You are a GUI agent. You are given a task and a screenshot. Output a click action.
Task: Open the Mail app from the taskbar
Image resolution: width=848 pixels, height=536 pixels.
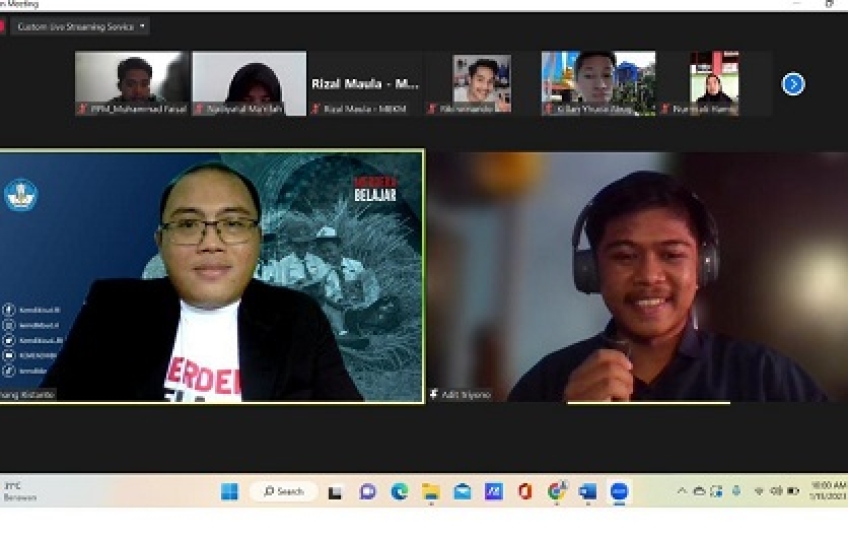(x=462, y=491)
